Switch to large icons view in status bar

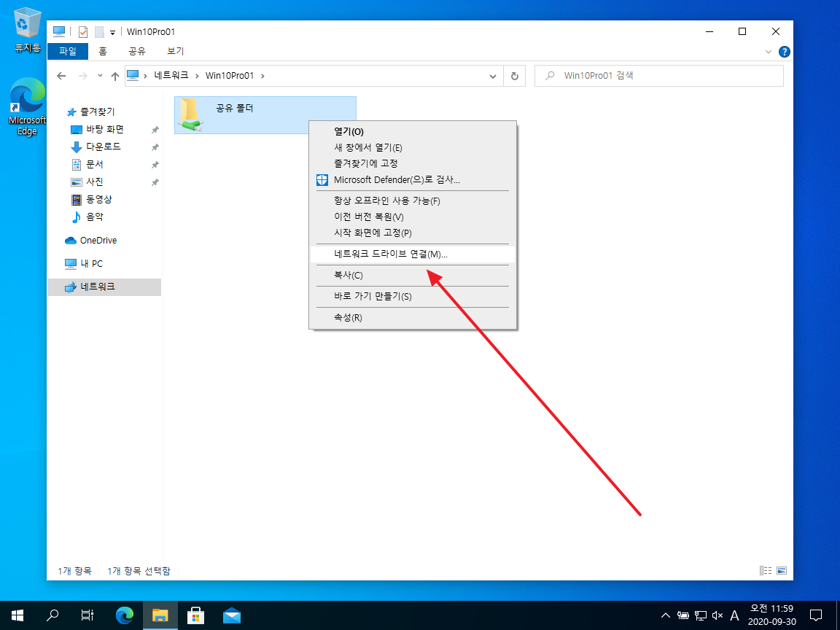[x=782, y=571]
